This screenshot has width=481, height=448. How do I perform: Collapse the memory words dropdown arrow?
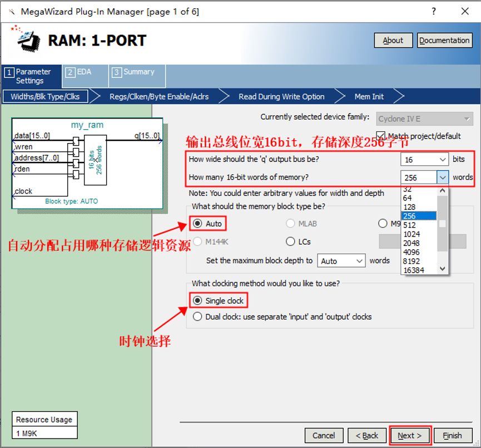(443, 178)
